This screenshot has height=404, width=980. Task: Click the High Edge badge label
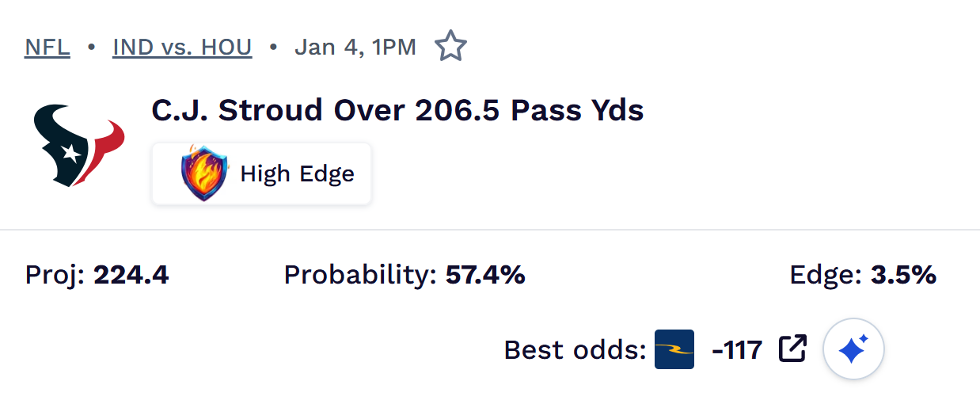click(x=297, y=173)
